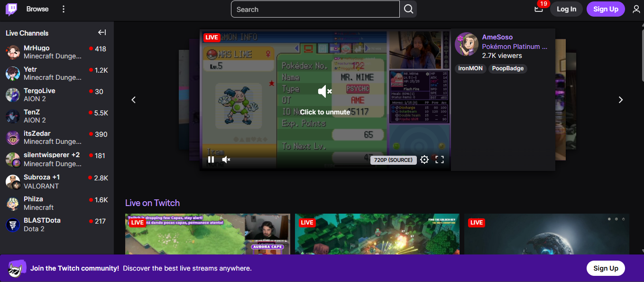Image resolution: width=644 pixels, height=282 pixels.
Task: Select the PoopBadge tag
Action: click(507, 68)
